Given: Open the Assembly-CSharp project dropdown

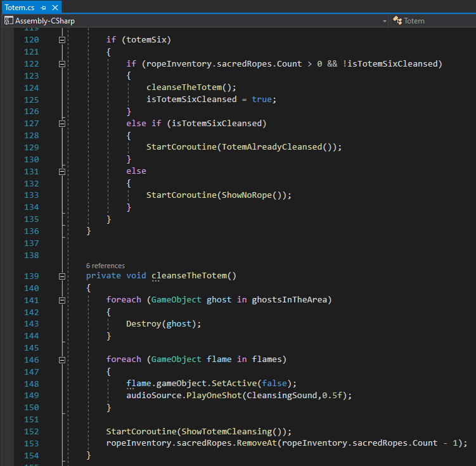Looking at the screenshot, I should click(x=384, y=21).
